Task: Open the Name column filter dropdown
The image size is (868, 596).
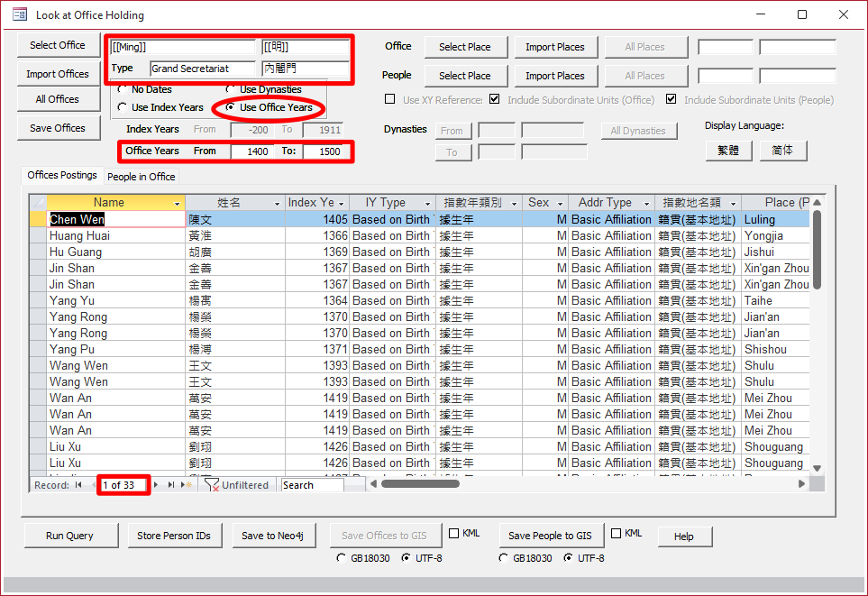Action: tap(178, 203)
